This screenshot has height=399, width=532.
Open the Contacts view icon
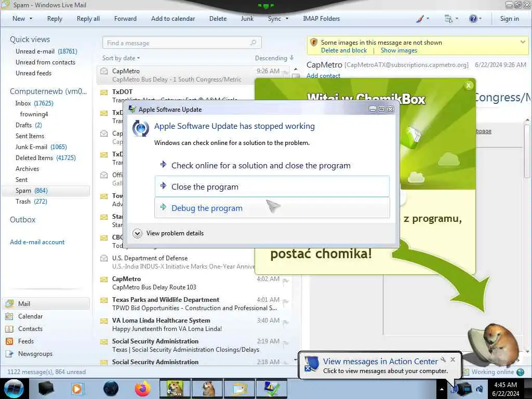(x=9, y=329)
